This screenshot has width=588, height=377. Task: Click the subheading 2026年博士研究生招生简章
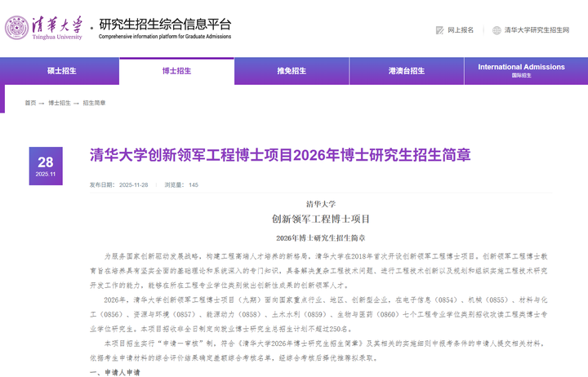(321, 238)
